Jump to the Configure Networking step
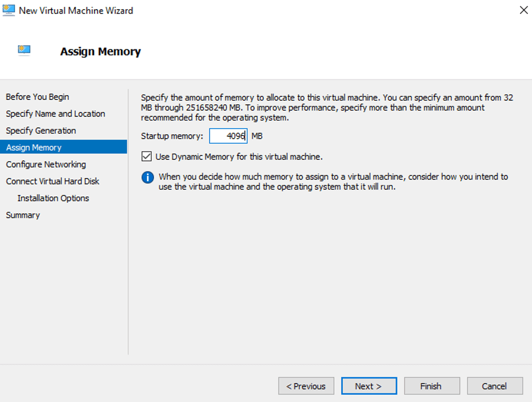This screenshot has height=402, width=532. click(x=46, y=165)
